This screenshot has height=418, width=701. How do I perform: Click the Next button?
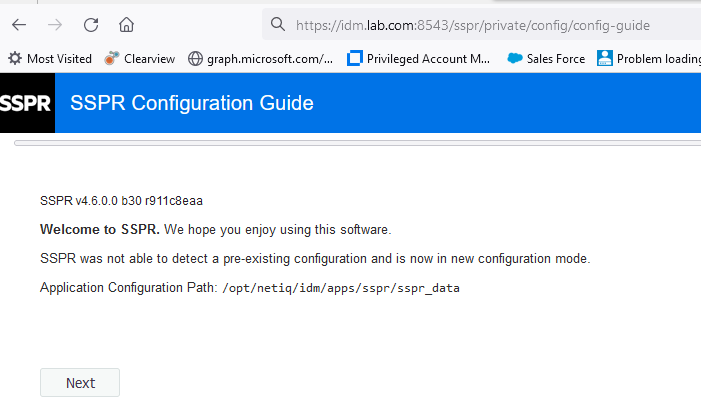(80, 383)
